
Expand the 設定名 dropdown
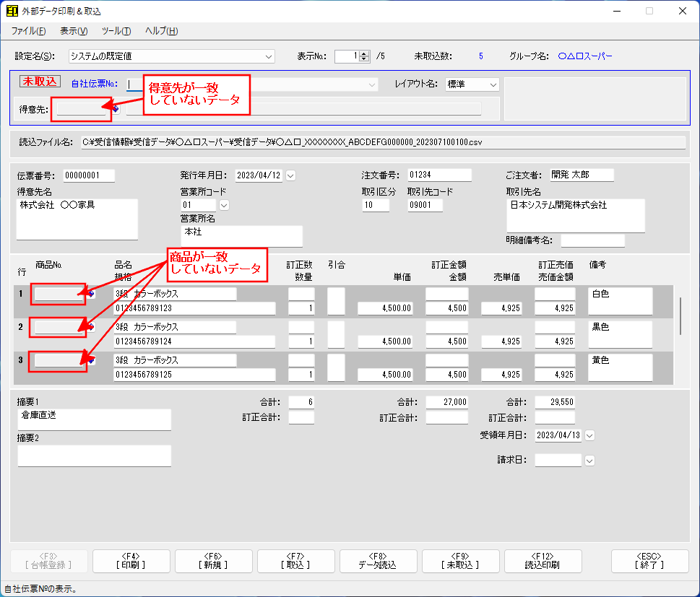click(268, 56)
